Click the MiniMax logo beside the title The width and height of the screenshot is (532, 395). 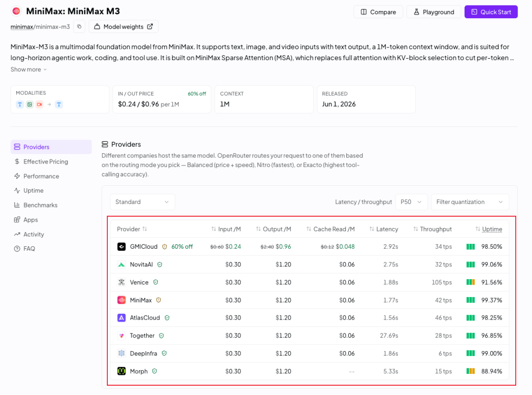pyautogui.click(x=16, y=11)
